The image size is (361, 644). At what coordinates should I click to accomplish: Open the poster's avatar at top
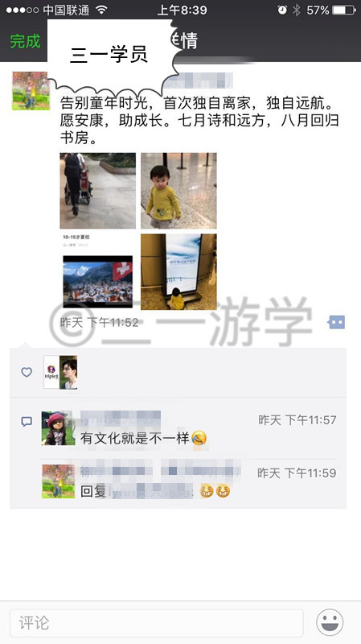tap(31, 91)
